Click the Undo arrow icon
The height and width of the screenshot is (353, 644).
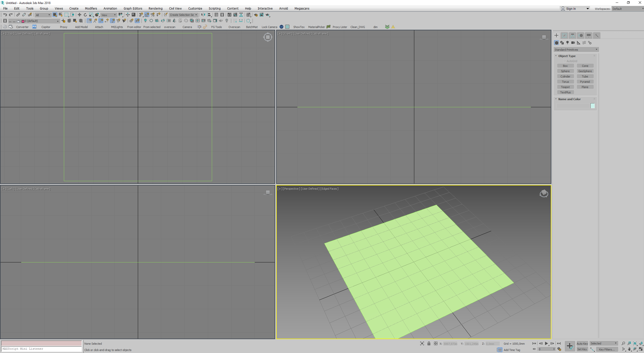pyautogui.click(x=5, y=15)
